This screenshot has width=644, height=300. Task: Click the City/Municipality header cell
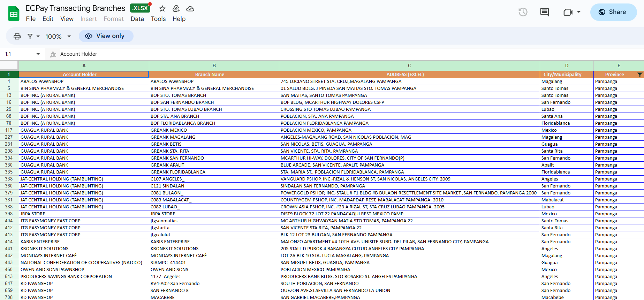(x=567, y=75)
